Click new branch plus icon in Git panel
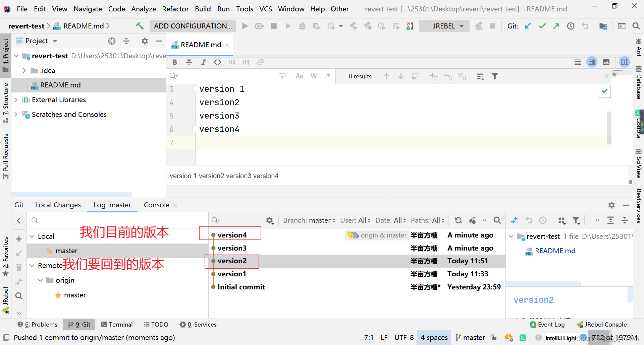Screen dimensions: 644x345 pyautogui.click(x=19, y=239)
